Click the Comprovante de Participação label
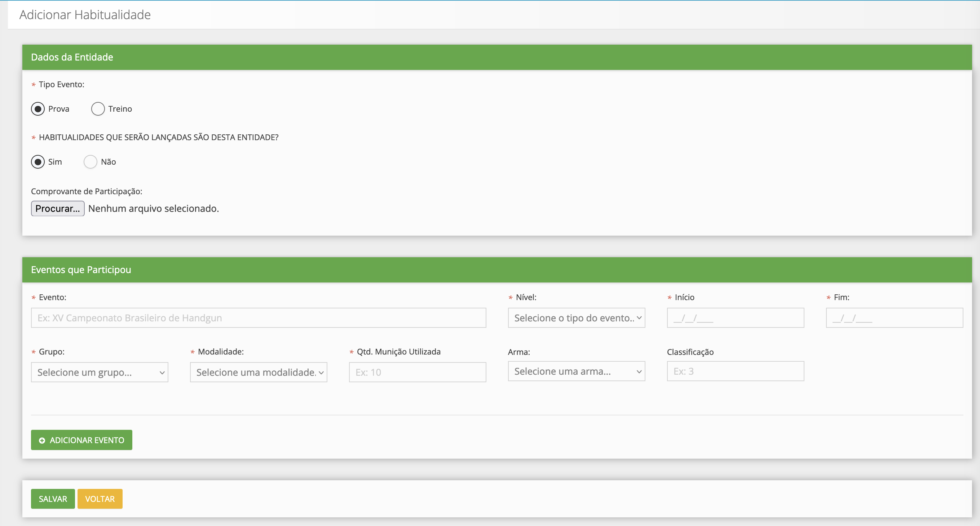 tap(87, 191)
